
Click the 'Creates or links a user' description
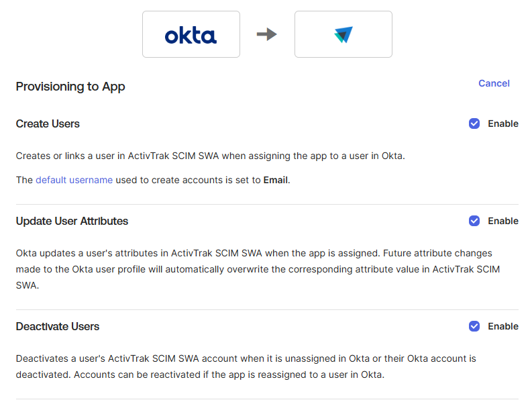pos(211,156)
